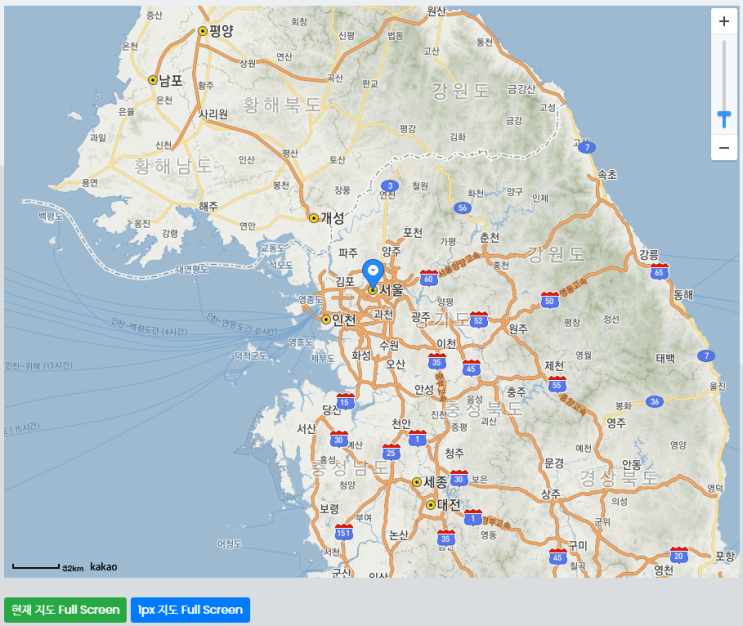The image size is (743, 626).
Task: Click the zoom out minus button
Action: (724, 148)
